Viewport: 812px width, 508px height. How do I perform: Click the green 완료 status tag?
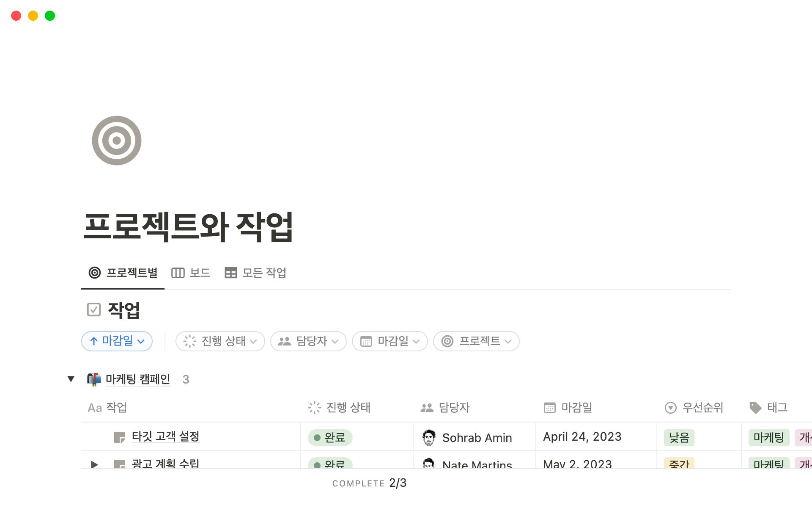point(330,437)
